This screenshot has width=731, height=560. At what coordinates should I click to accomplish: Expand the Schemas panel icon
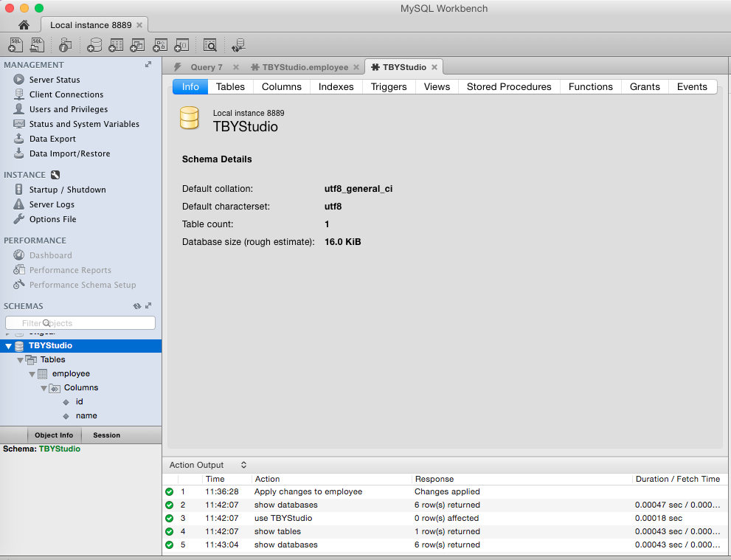pyautogui.click(x=148, y=306)
